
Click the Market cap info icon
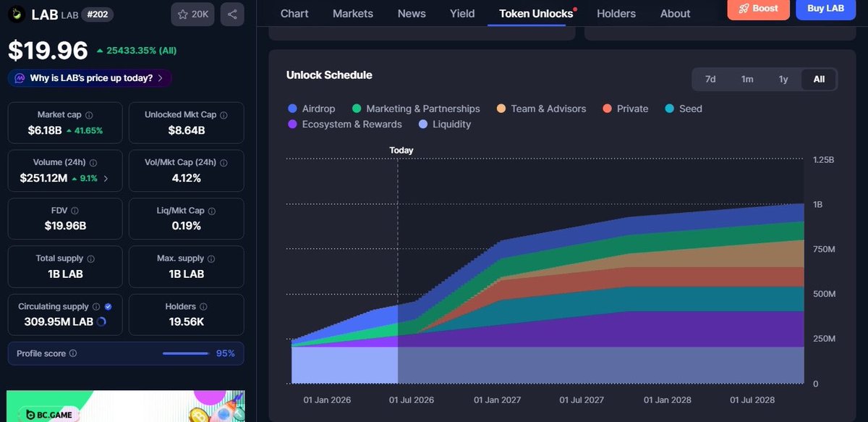point(89,115)
